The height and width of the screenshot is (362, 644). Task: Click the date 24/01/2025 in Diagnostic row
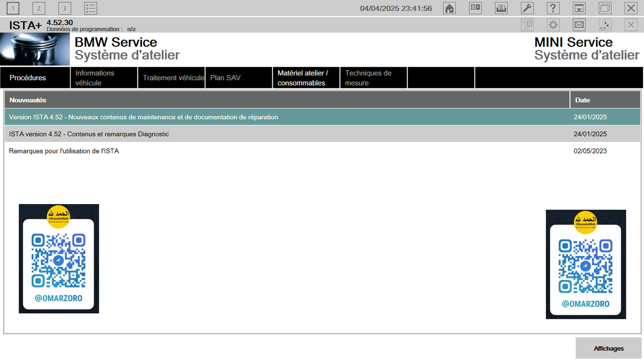[590, 134]
